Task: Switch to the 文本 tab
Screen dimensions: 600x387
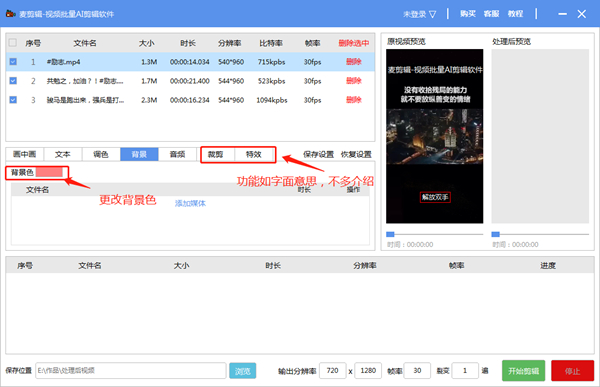Action: click(x=63, y=154)
